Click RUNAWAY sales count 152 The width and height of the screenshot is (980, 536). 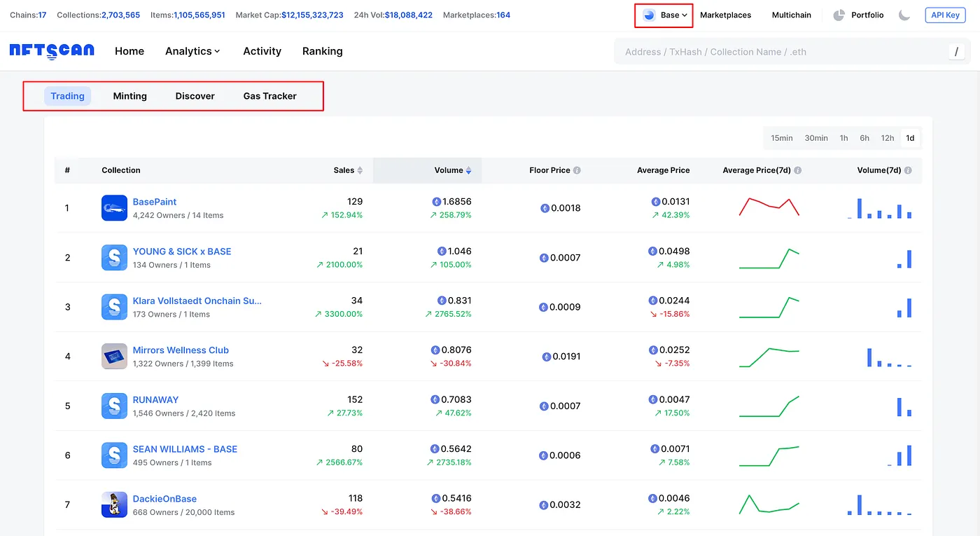click(x=355, y=399)
